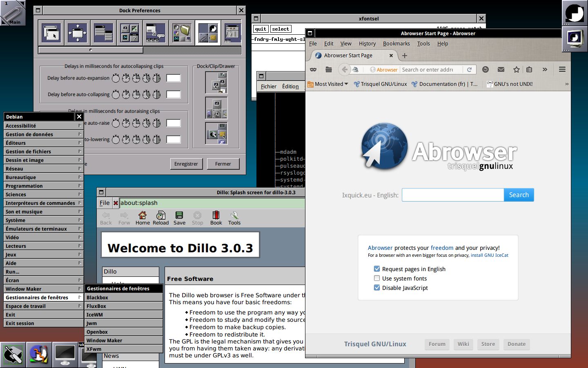Open Abrowser bookmarks list icon
Viewport: 588px width, 368px height.
coord(529,70)
